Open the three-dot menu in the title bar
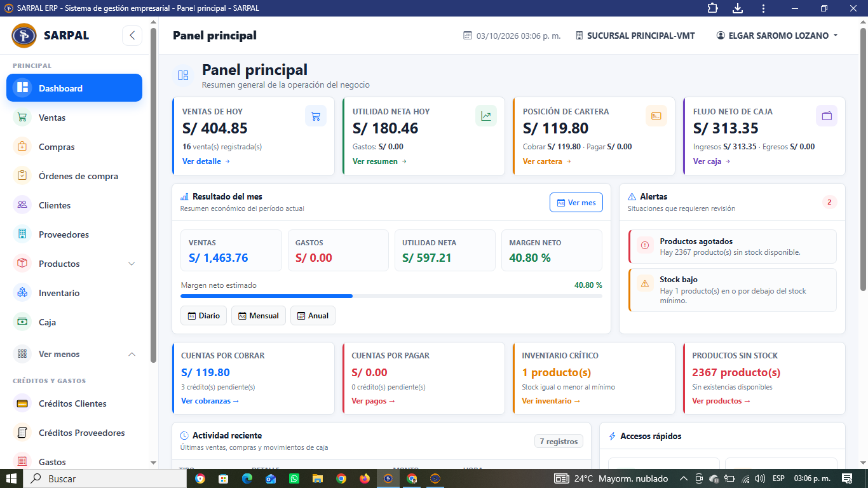The width and height of the screenshot is (868, 488). click(763, 8)
